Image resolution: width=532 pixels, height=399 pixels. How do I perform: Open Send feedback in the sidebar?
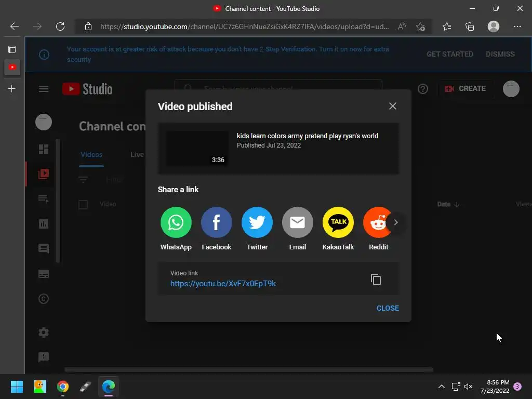(x=44, y=357)
